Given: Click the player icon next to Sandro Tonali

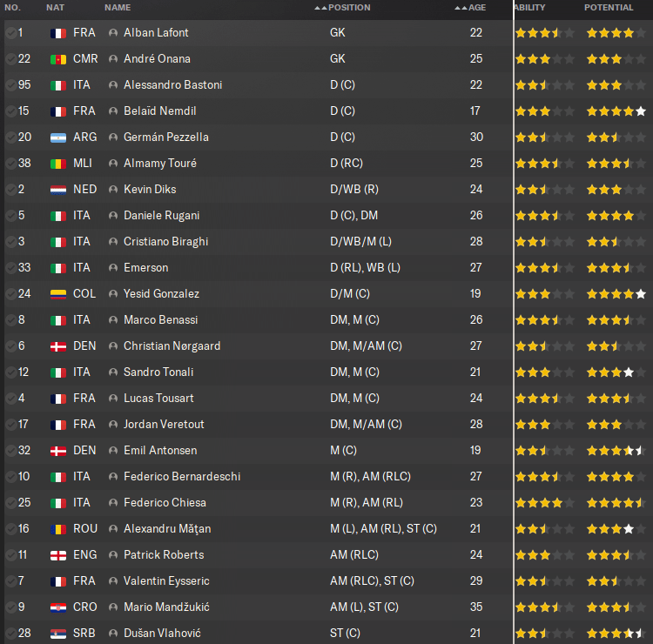Looking at the screenshot, I should point(113,372).
